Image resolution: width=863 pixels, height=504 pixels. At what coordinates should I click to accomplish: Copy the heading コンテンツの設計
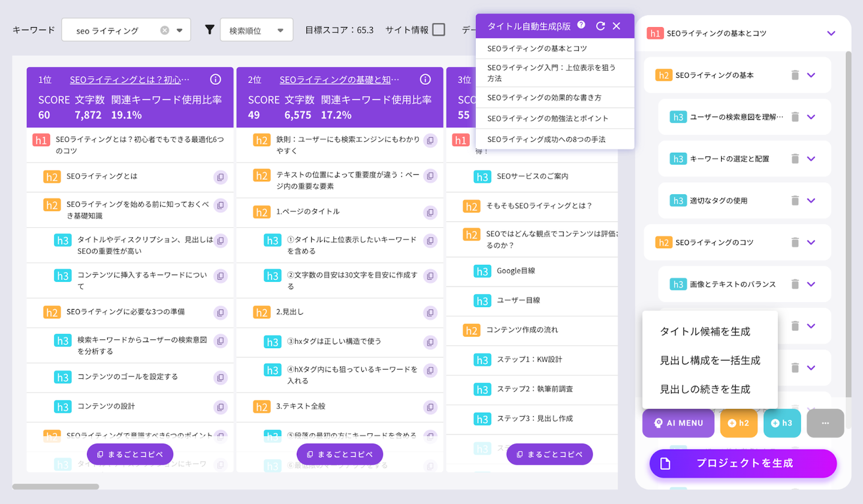(221, 407)
